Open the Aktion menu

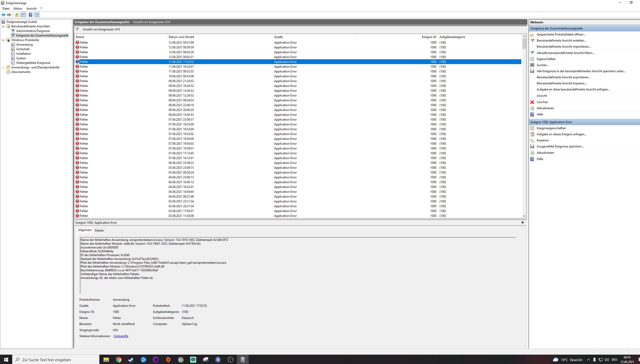coord(18,9)
